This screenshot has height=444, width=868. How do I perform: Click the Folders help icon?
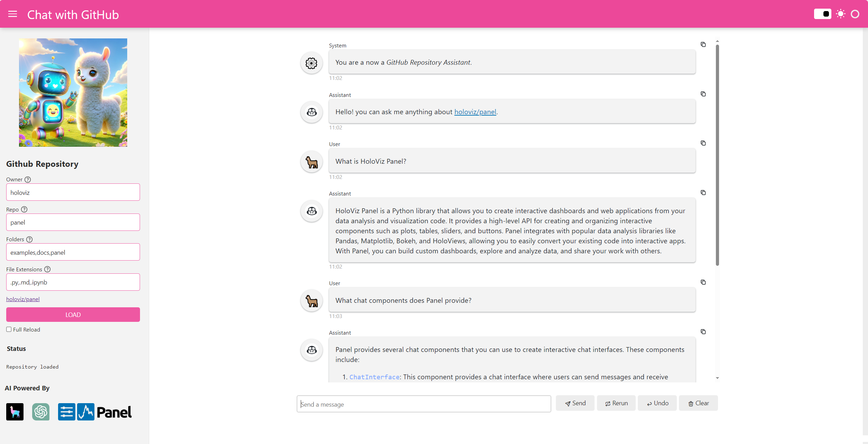(x=29, y=239)
